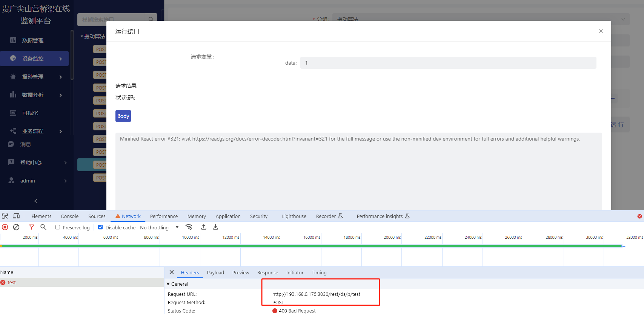Image resolution: width=644 pixels, height=314 pixels.
Task: Open the Performance tab
Action: pos(164,216)
